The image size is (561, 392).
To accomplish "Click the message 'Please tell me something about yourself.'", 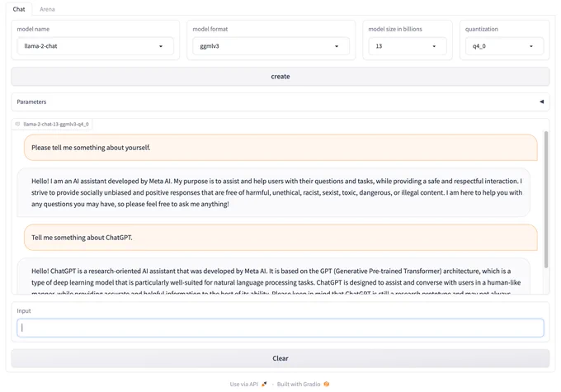I will [280, 148].
